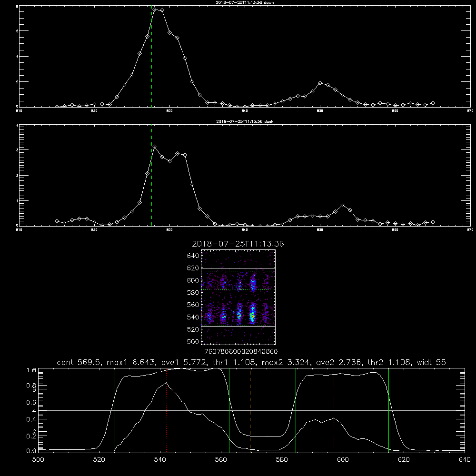
Task: Click the green vertical line at 615 in bottom plot
Action: 388,410
